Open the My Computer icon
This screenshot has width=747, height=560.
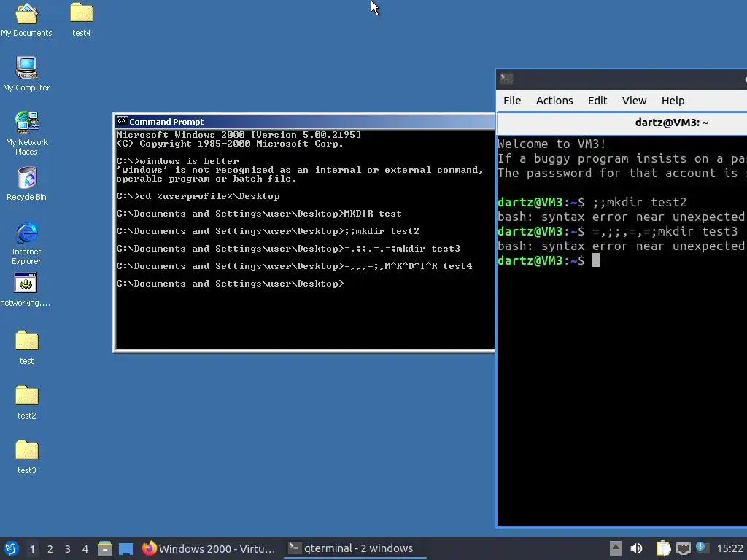pos(26,74)
